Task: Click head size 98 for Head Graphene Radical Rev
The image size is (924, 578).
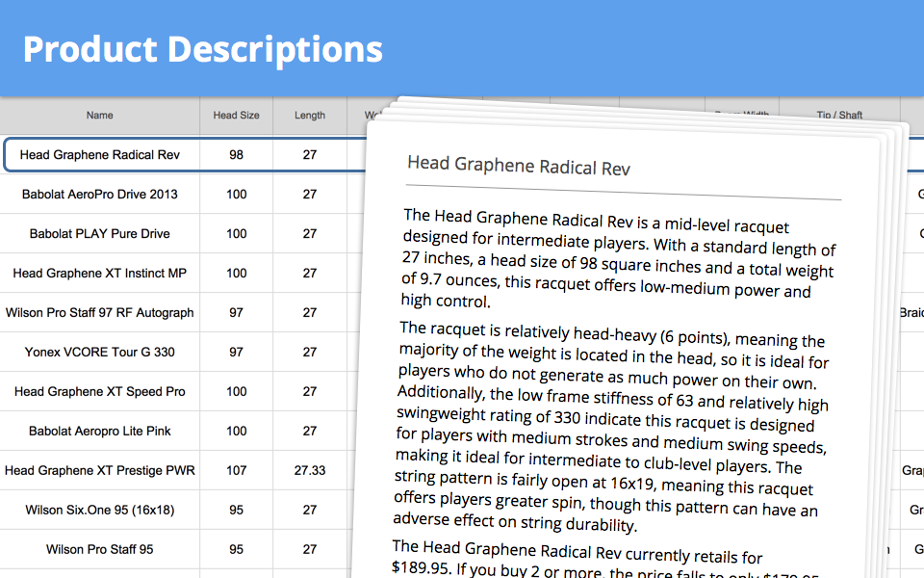Action: 237,154
